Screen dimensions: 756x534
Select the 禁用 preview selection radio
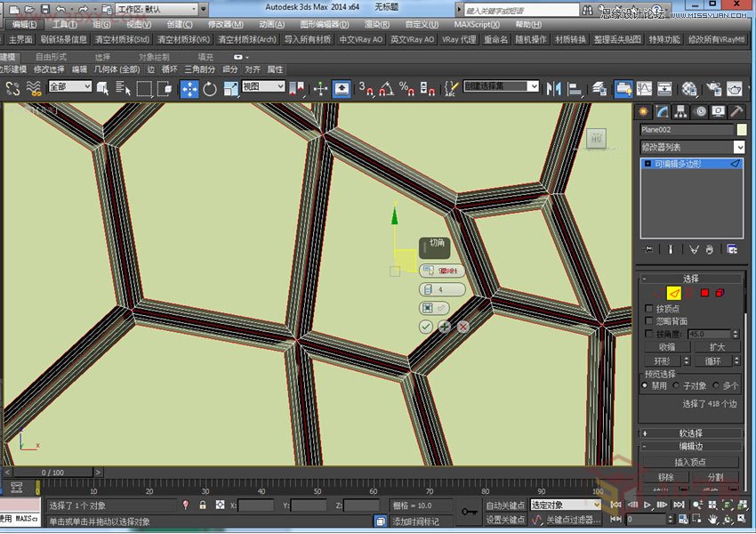[x=645, y=385]
